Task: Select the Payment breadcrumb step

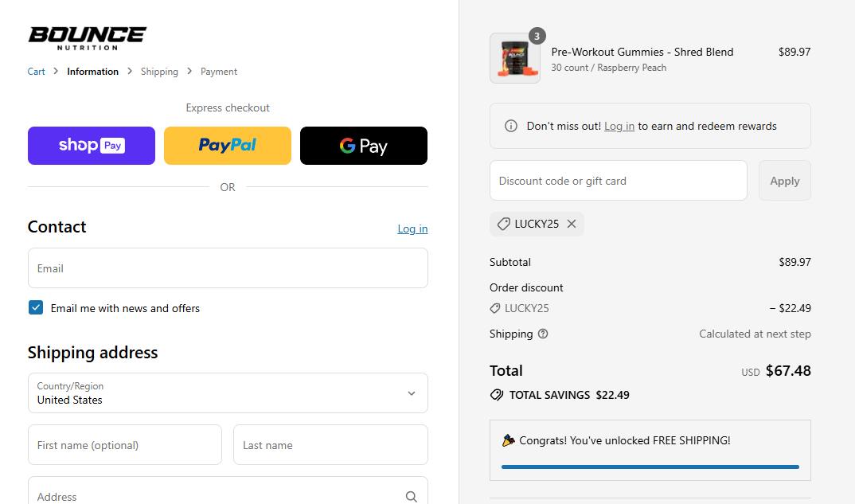Action: [x=219, y=72]
